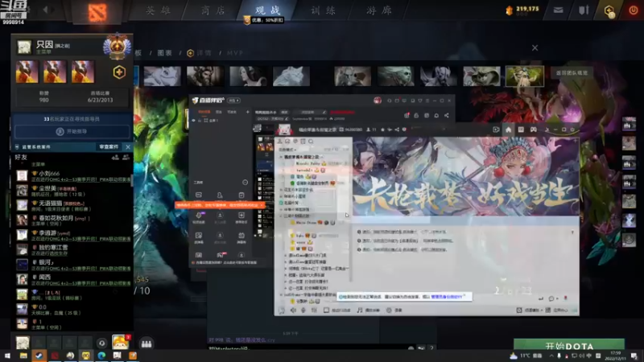Click the party members icon at the bottom bar
This screenshot has height=362, width=644.
point(147,343)
